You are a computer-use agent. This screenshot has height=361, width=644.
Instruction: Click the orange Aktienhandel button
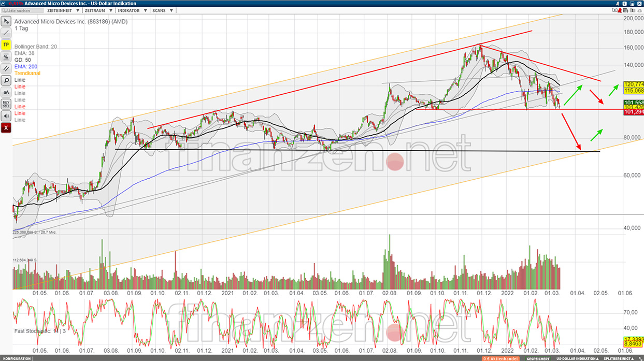click(x=501, y=358)
